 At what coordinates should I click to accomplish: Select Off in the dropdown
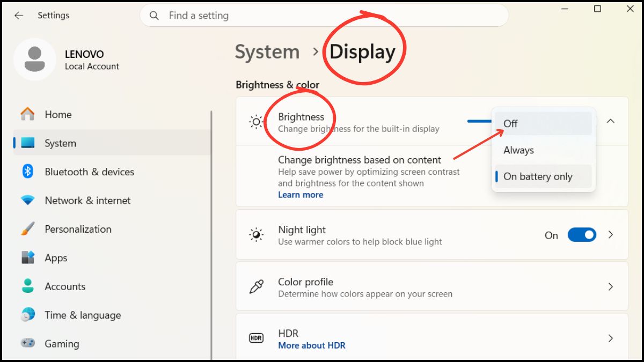click(543, 123)
